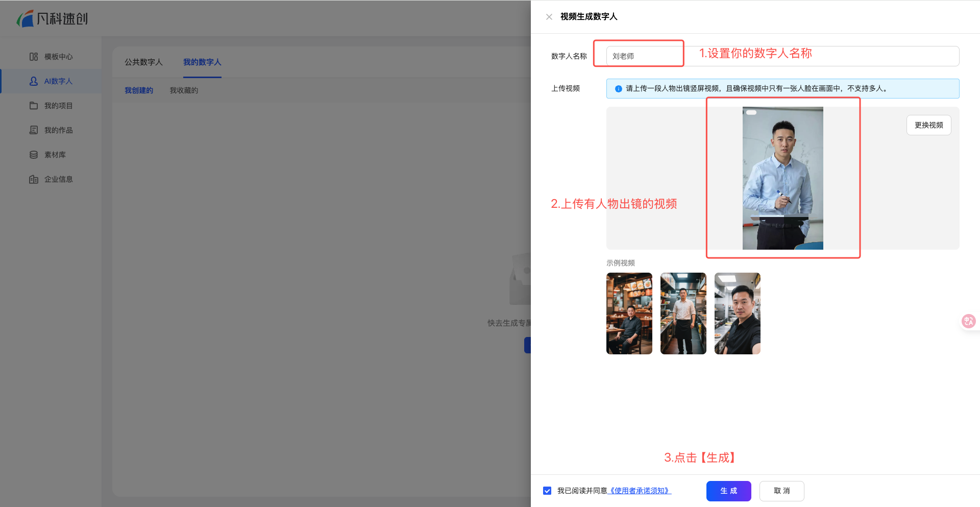Image resolution: width=980 pixels, height=507 pixels.
Task: Click the 数字人名称 input field
Action: (782, 56)
